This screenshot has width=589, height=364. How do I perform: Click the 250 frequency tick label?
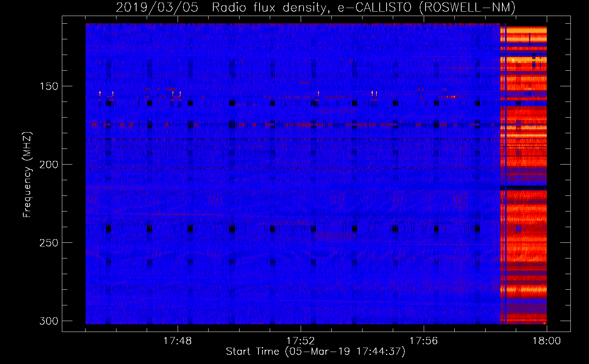pyautogui.click(x=49, y=243)
